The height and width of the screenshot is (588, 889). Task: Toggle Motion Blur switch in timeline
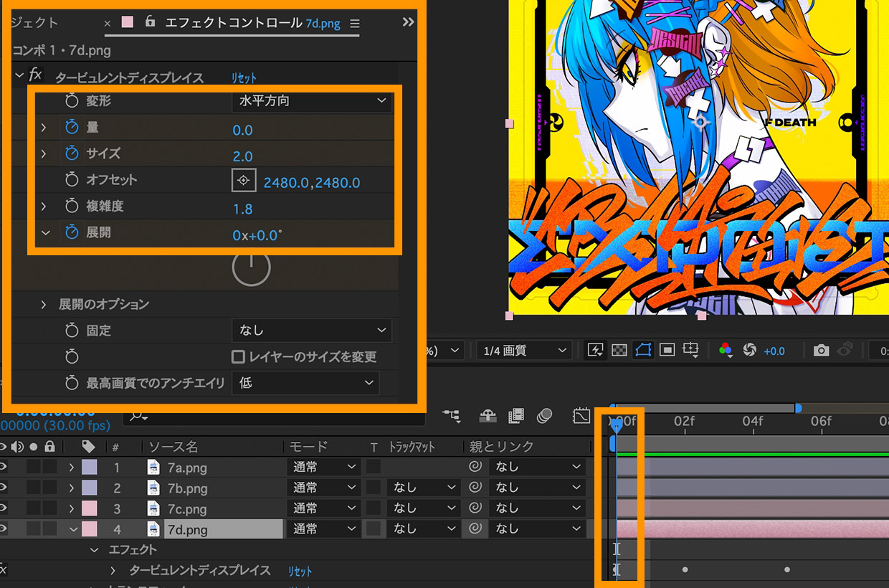(x=545, y=415)
